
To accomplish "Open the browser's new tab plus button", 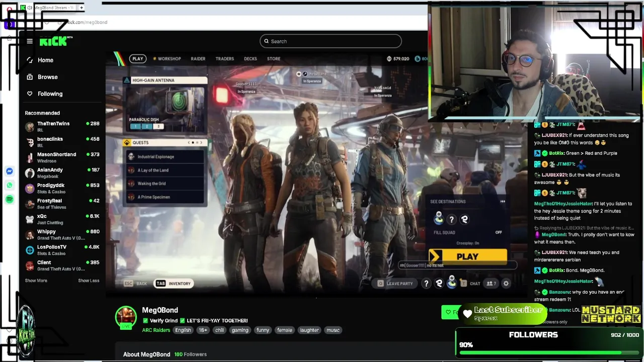I will coord(82,8).
